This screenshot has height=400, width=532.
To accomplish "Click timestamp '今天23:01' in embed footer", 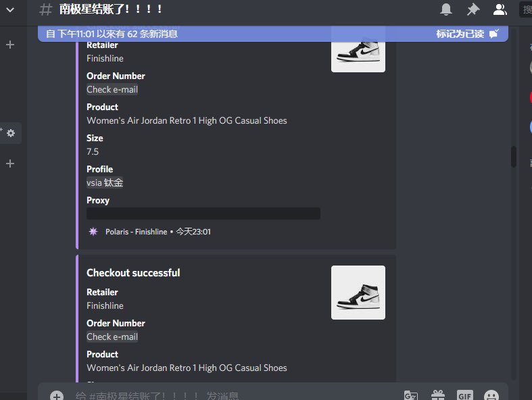I will [193, 232].
